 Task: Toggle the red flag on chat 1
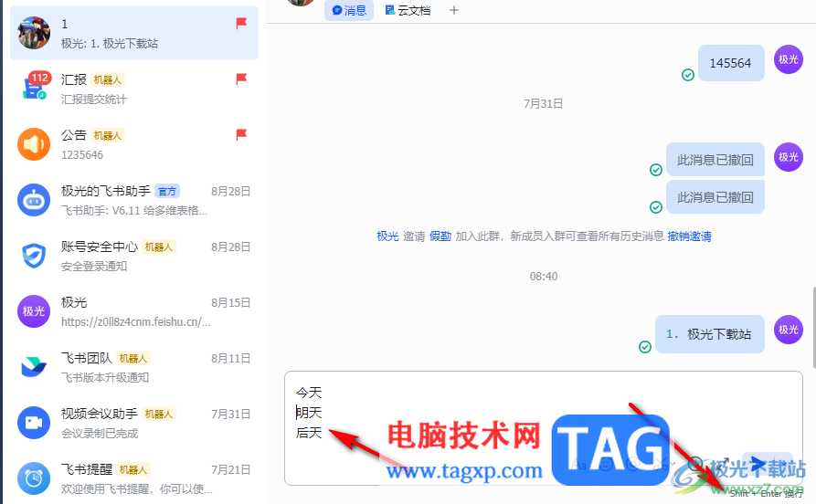pyautogui.click(x=241, y=24)
